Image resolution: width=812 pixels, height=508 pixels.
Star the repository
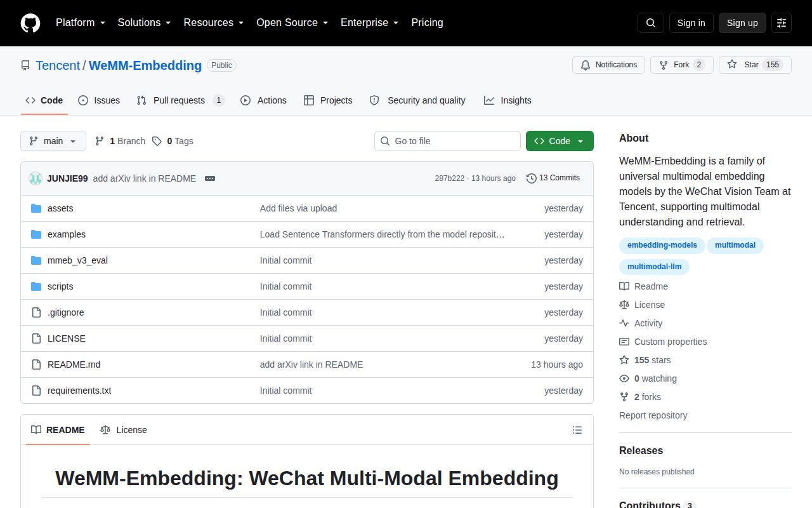pos(755,65)
